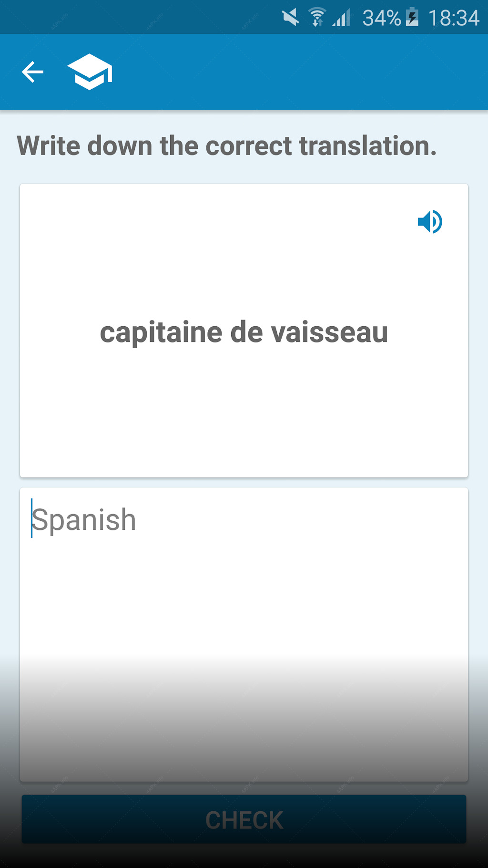Viewport: 488px width, 868px height.
Task: Open the graduation cap learning icon
Action: point(90,72)
